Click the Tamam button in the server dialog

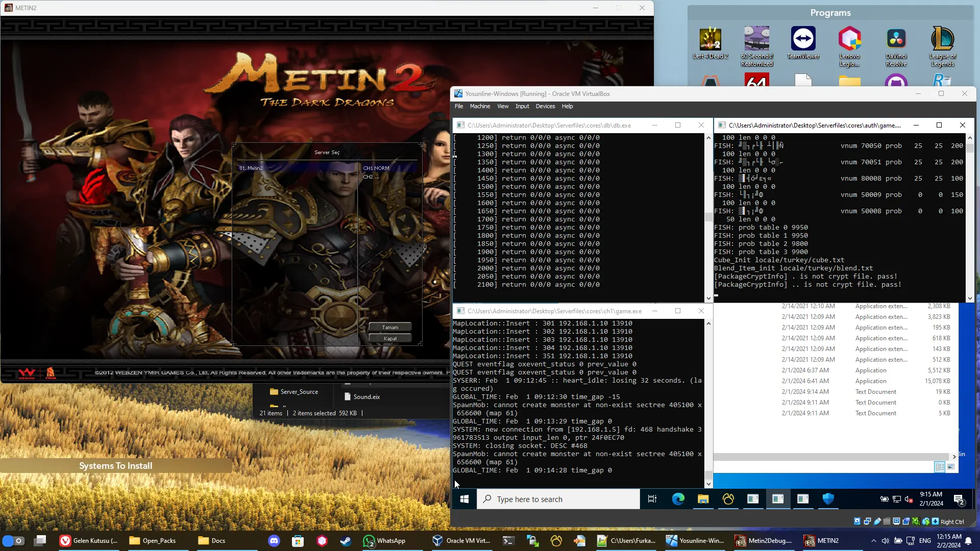pyautogui.click(x=390, y=327)
